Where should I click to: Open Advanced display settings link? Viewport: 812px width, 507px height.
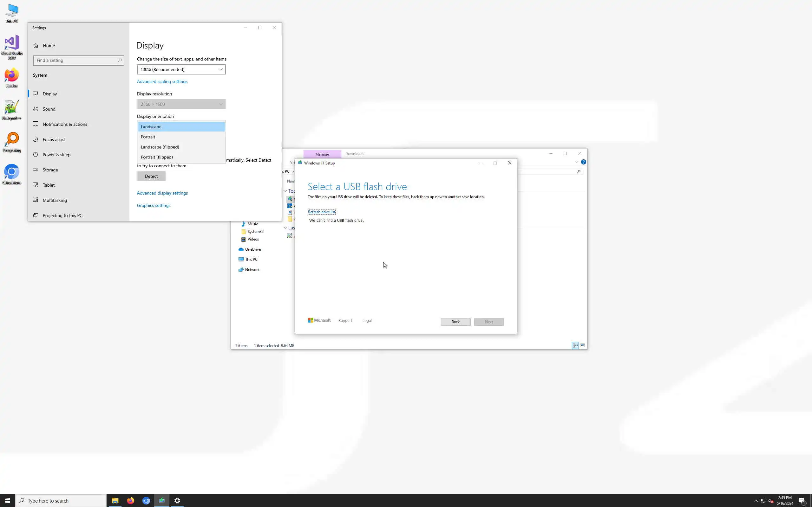[162, 193]
